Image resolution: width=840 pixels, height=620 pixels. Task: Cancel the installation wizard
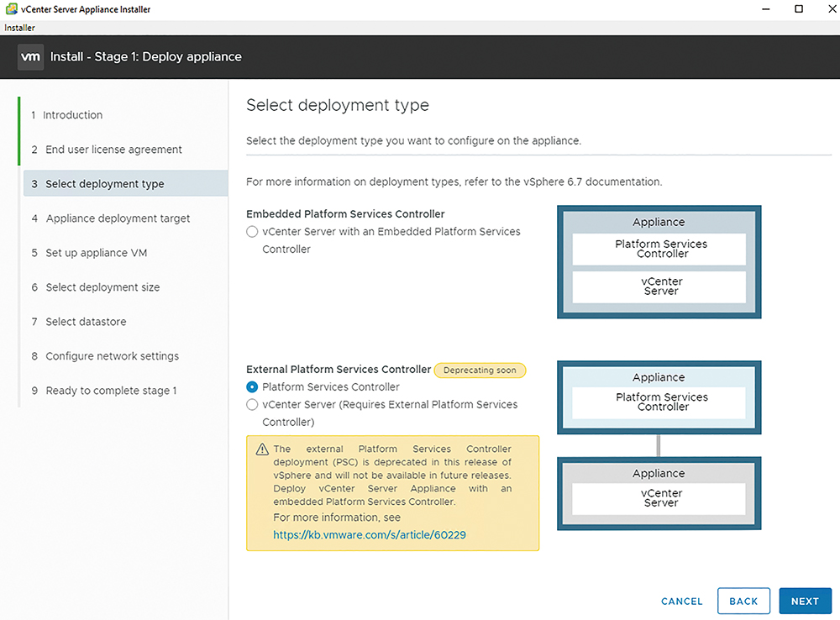pyautogui.click(x=681, y=602)
